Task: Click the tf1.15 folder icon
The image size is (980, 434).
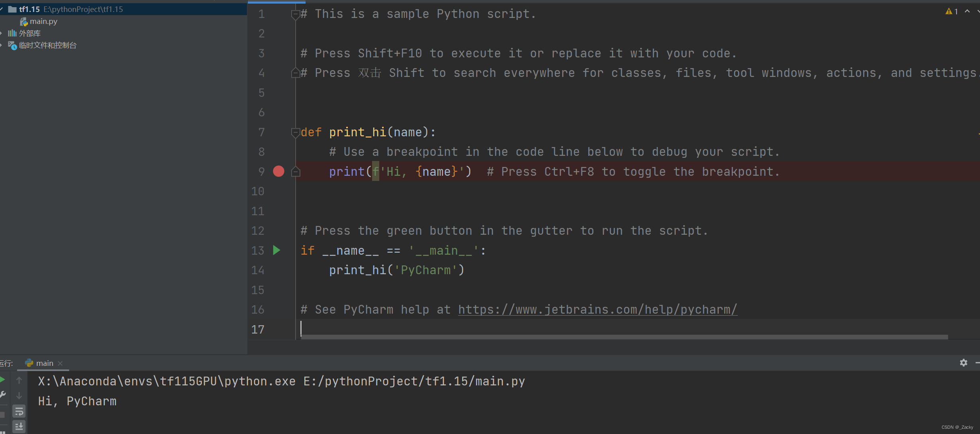Action: coord(12,9)
